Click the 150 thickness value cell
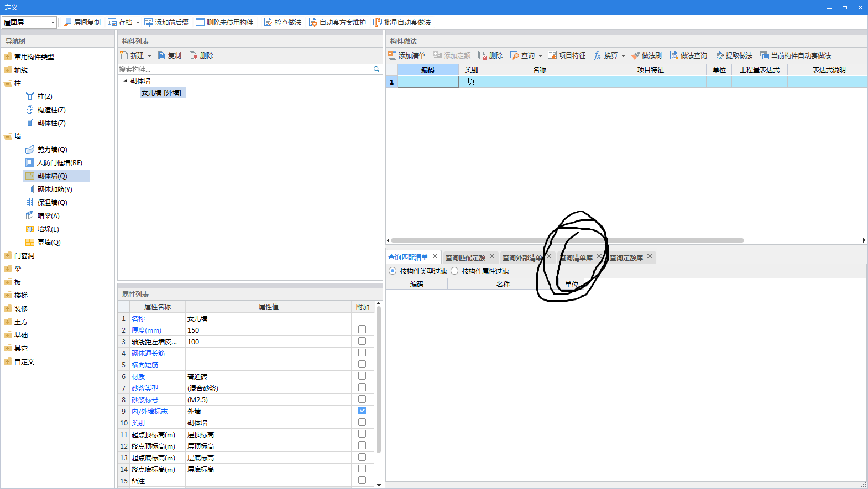Viewport: 868px width, 489px height. tap(268, 330)
